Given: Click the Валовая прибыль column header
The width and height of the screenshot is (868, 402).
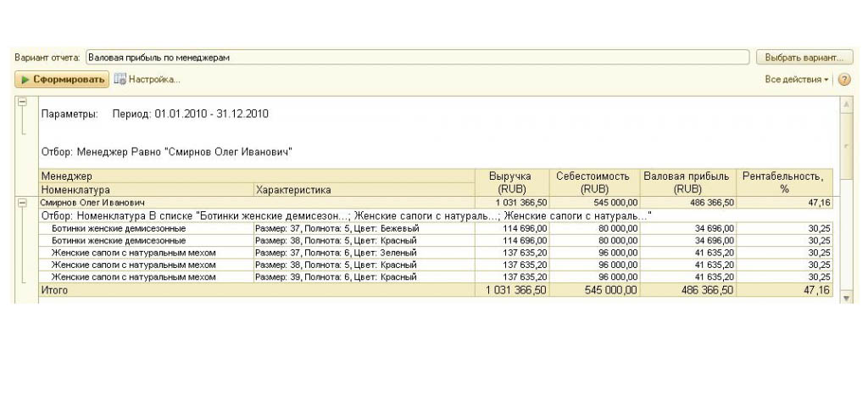Looking at the screenshot, I should (x=686, y=182).
